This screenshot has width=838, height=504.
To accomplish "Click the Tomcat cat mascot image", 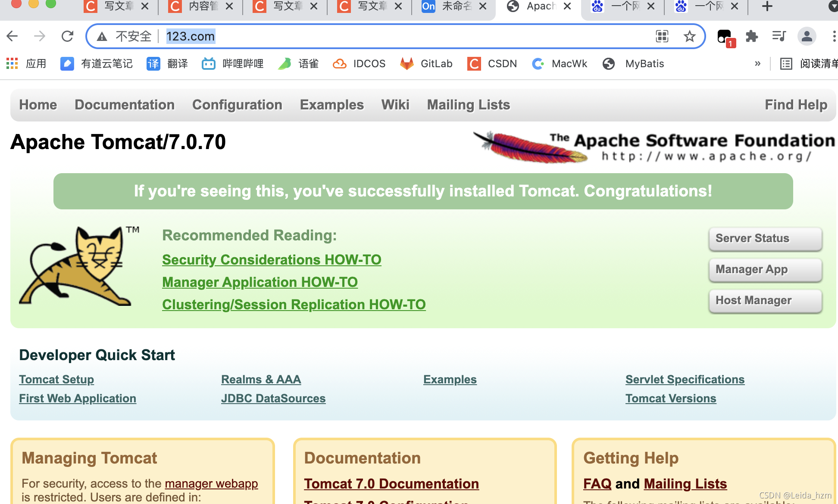I will tap(79, 266).
